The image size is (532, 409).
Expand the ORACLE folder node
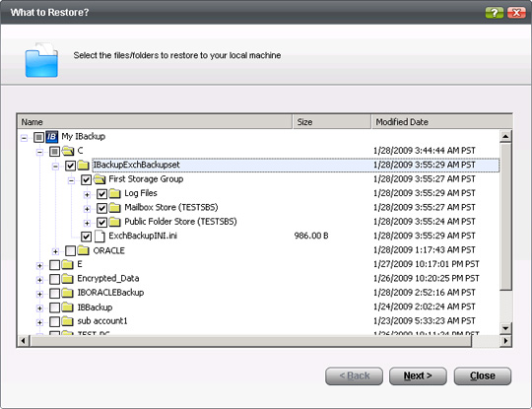point(55,251)
